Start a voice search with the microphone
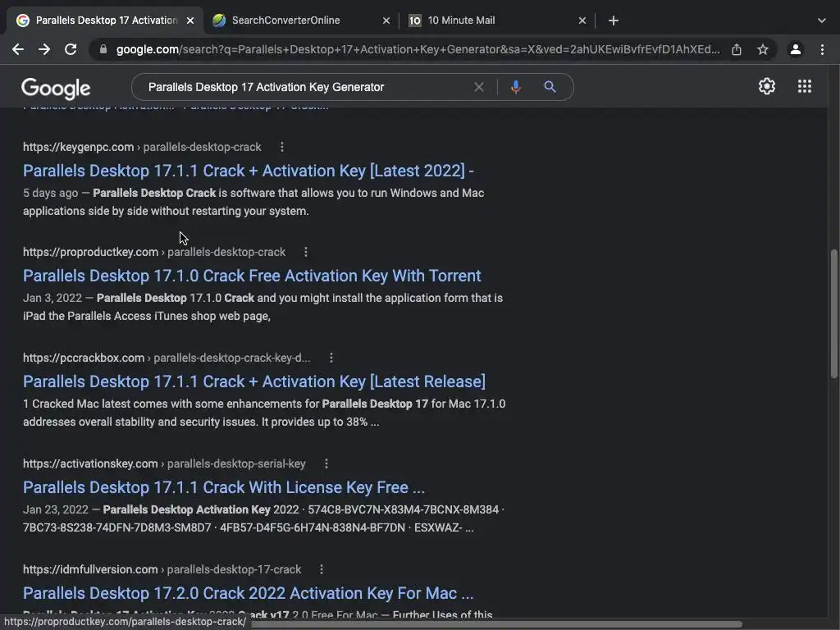Screen dimensions: 840x630 [515, 87]
